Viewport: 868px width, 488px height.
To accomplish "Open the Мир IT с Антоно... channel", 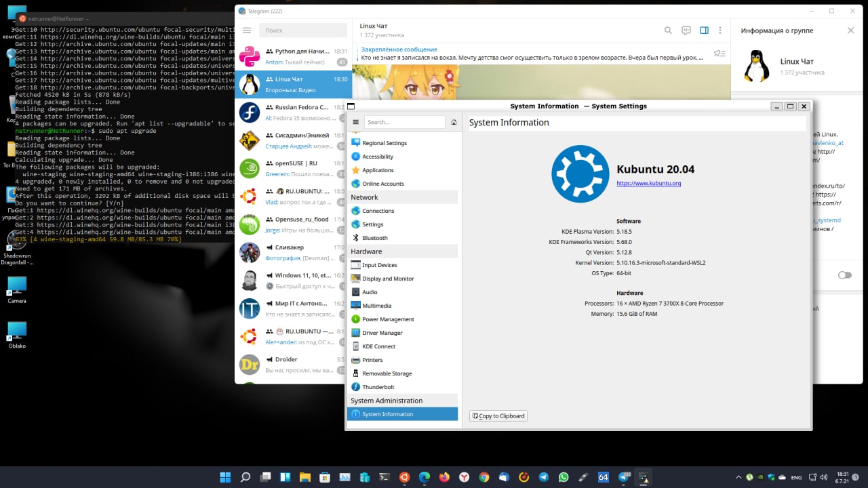I will tap(293, 308).
